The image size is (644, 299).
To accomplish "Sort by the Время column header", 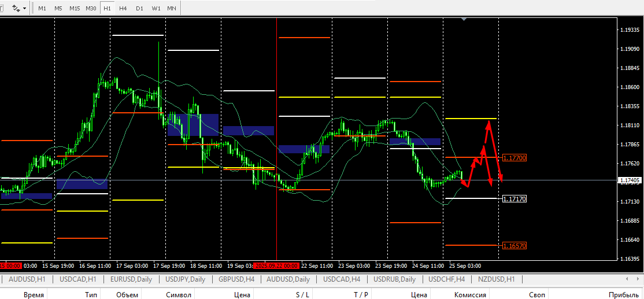I will point(34,294).
